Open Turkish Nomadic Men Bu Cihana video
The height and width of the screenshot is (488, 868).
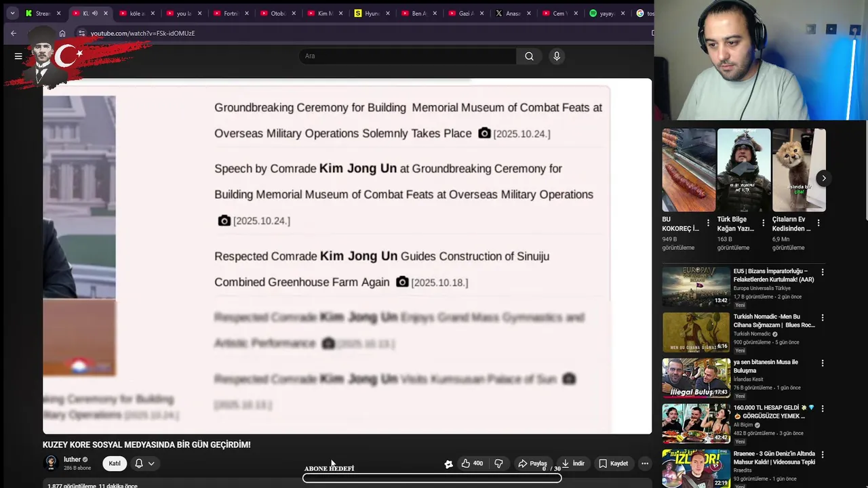[x=696, y=332]
